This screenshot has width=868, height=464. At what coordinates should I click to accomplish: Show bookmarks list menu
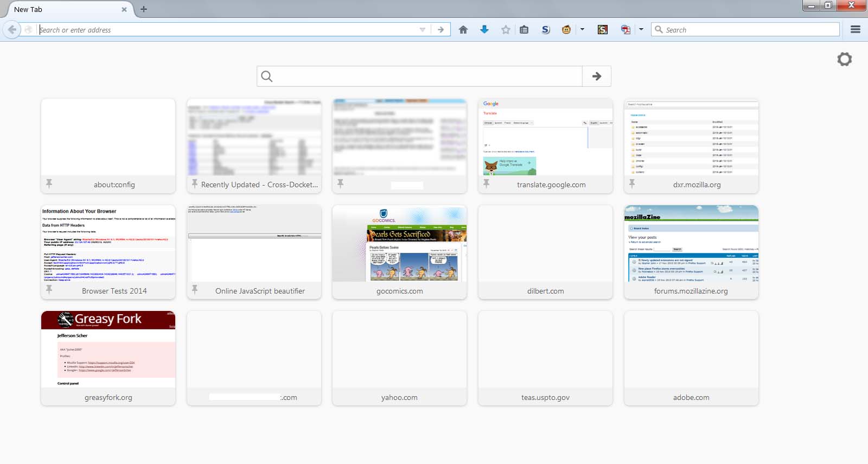tap(524, 30)
